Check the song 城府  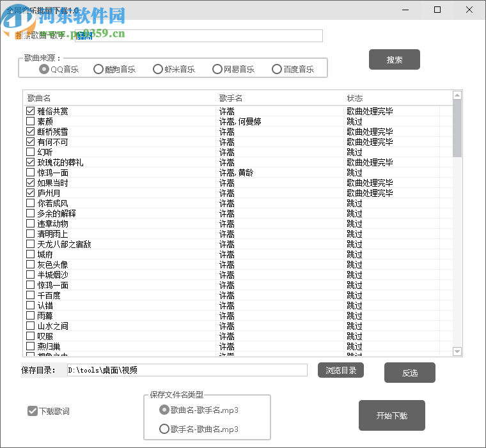31,254
